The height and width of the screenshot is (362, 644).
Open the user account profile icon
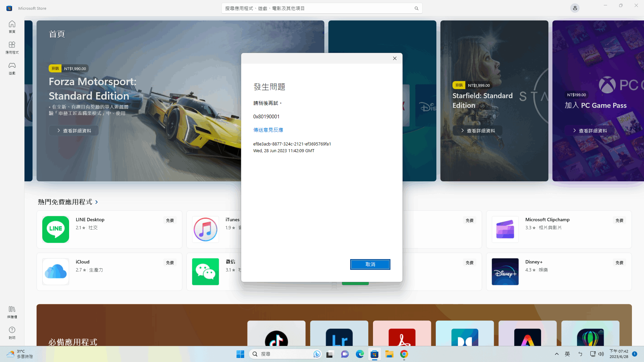tap(575, 8)
